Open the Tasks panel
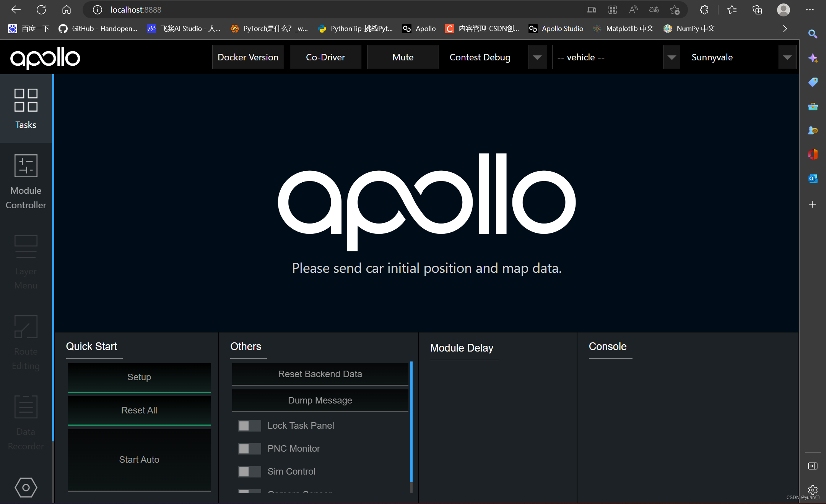 point(26,109)
